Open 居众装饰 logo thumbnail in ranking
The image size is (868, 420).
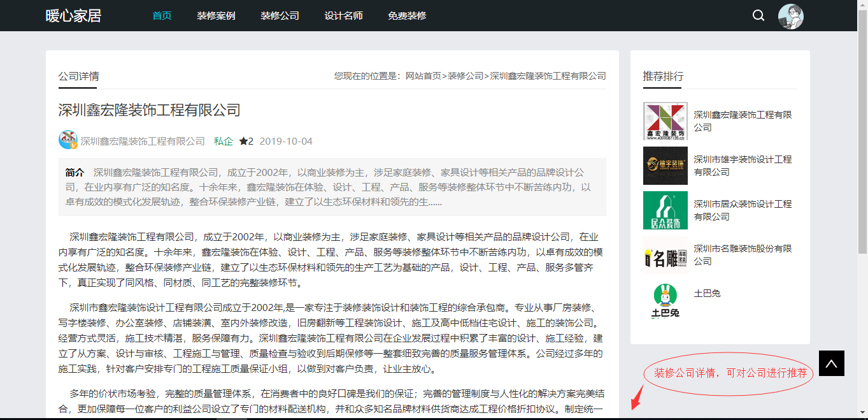[x=665, y=210]
